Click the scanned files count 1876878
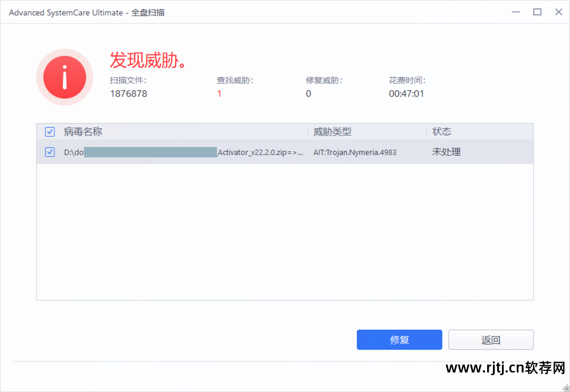Viewport: 570px width, 392px height. [x=129, y=93]
